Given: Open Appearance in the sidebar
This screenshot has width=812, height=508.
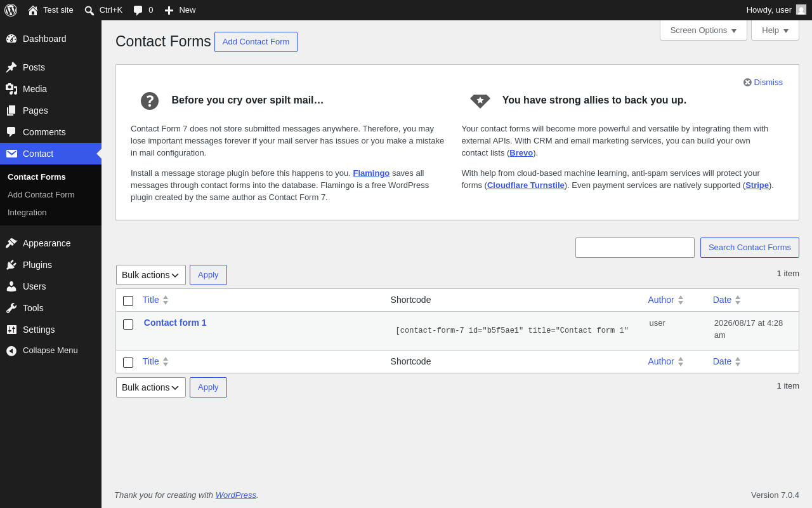Looking at the screenshot, I should coord(51,243).
